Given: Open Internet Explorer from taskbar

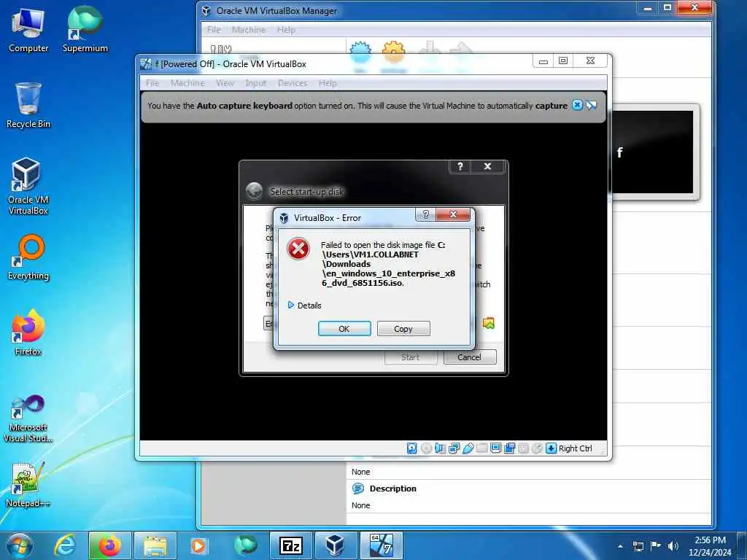Looking at the screenshot, I should tap(65, 545).
